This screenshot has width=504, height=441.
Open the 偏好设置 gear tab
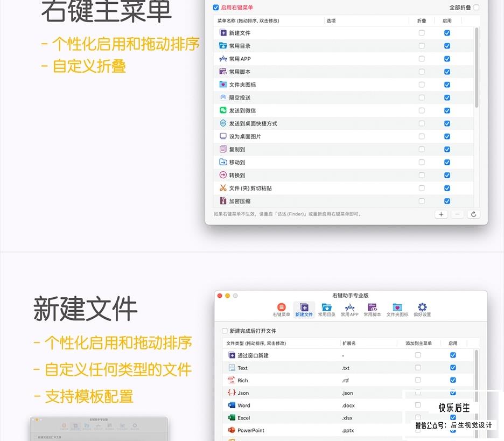tap(422, 310)
